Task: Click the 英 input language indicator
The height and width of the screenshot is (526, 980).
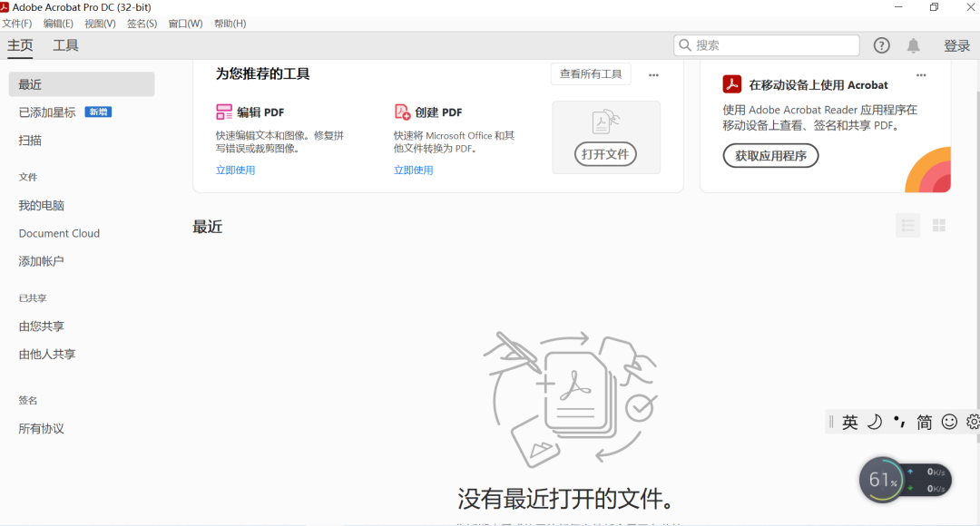Action: coord(849,423)
